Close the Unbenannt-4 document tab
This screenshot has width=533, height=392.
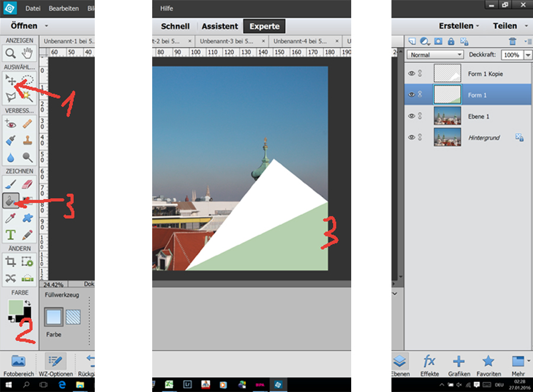pos(337,41)
